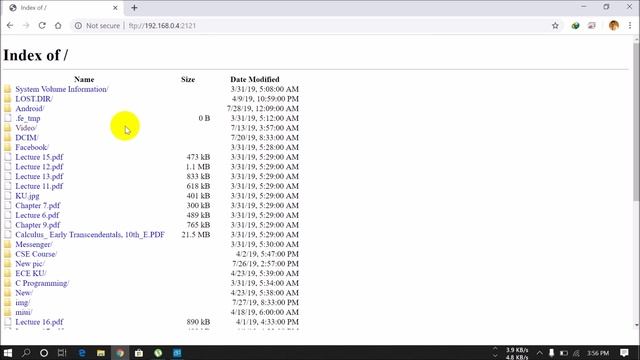Open the C Programming folder

(42, 283)
